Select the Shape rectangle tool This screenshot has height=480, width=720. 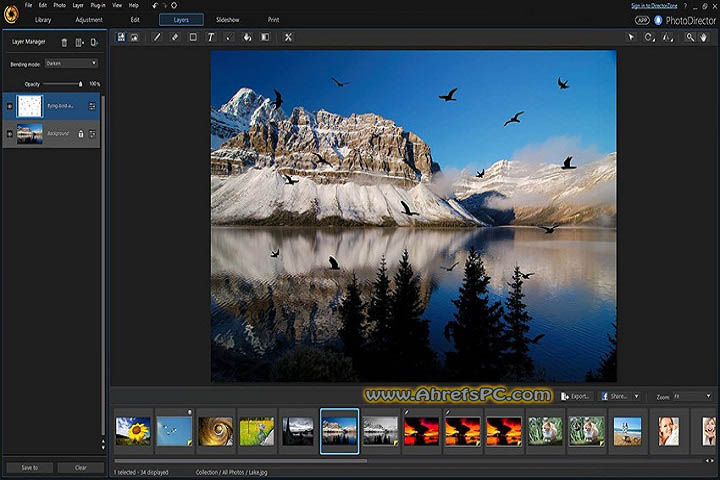point(193,37)
